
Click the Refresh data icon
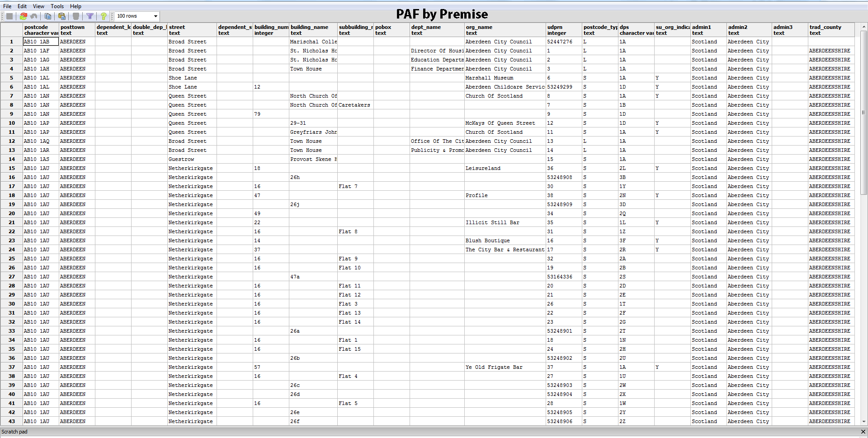click(x=23, y=16)
